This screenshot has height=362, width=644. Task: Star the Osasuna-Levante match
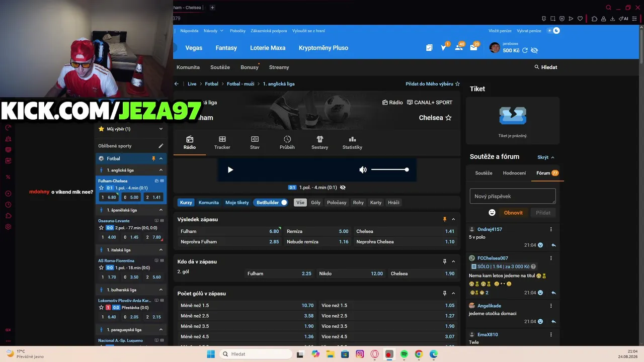coord(101,228)
